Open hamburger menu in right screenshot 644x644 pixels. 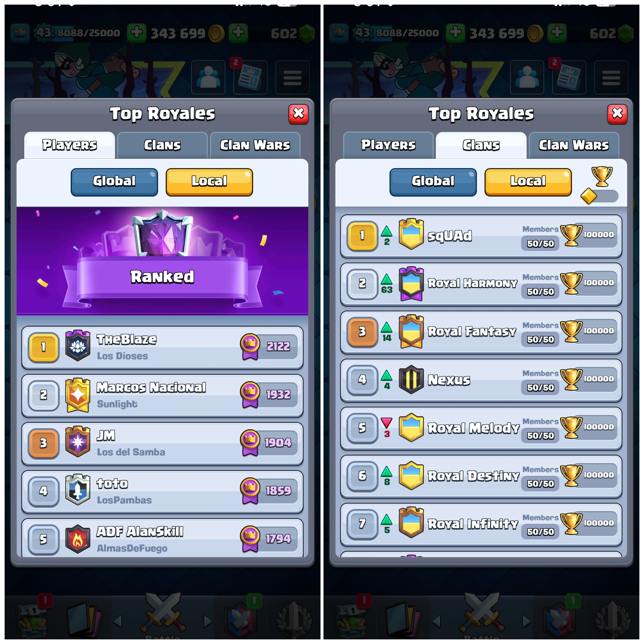click(x=611, y=77)
